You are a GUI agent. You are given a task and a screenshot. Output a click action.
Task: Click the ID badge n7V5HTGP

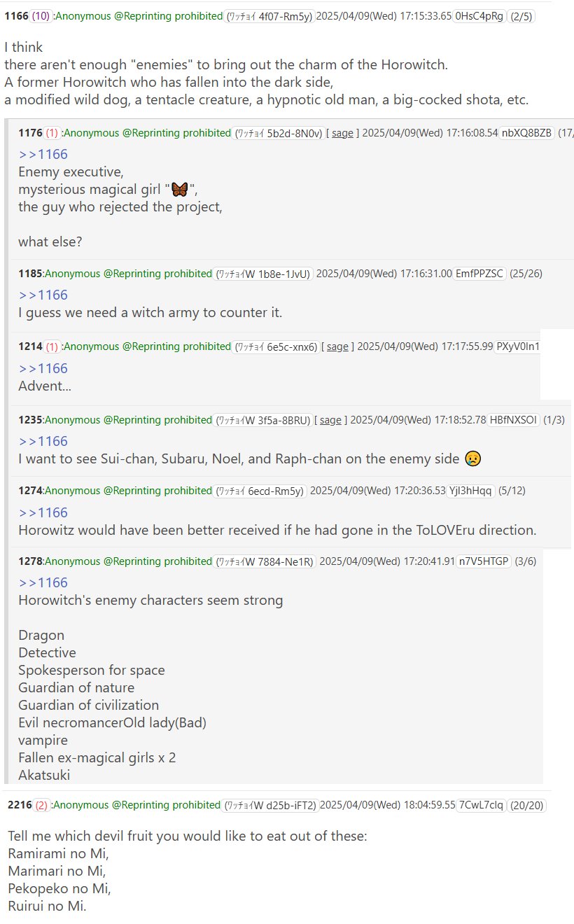point(484,561)
